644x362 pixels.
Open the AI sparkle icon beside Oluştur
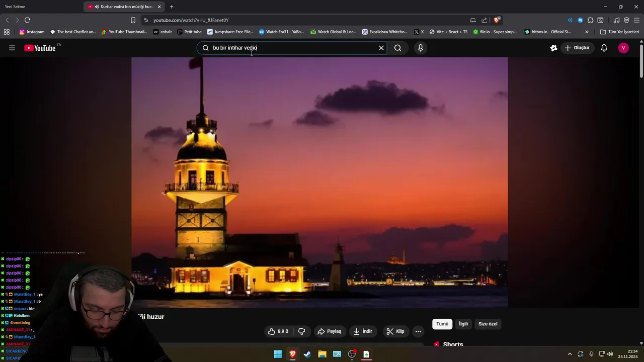(553, 48)
